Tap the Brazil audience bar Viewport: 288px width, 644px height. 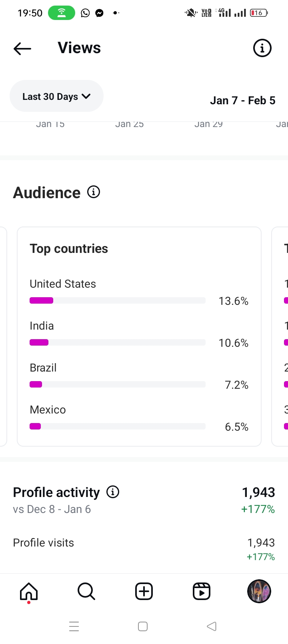click(117, 384)
